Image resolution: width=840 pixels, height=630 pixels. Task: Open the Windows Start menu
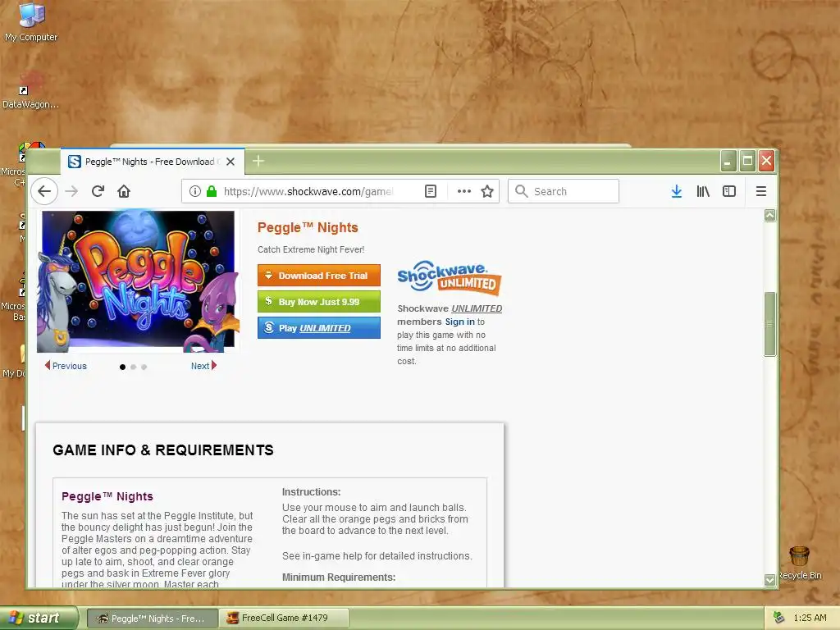pos(39,618)
